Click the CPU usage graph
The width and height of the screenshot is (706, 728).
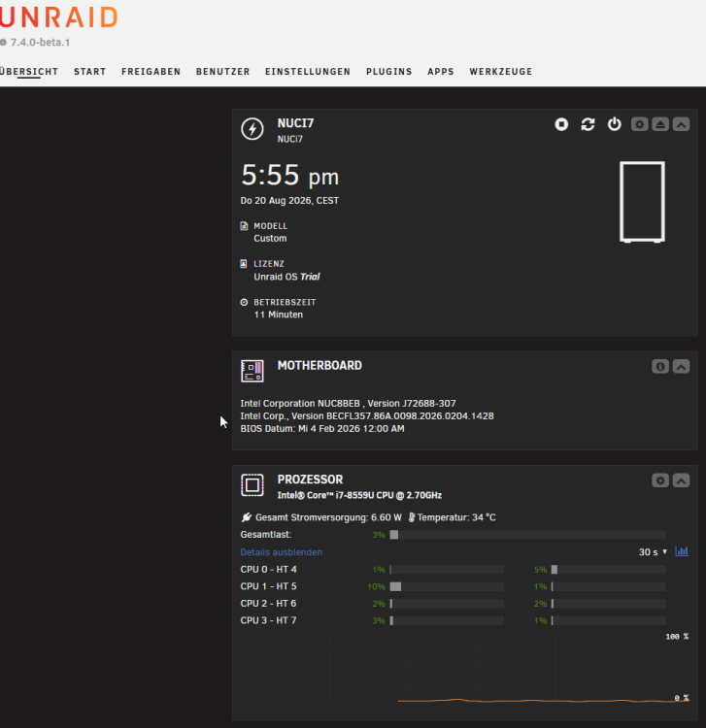[464, 670]
